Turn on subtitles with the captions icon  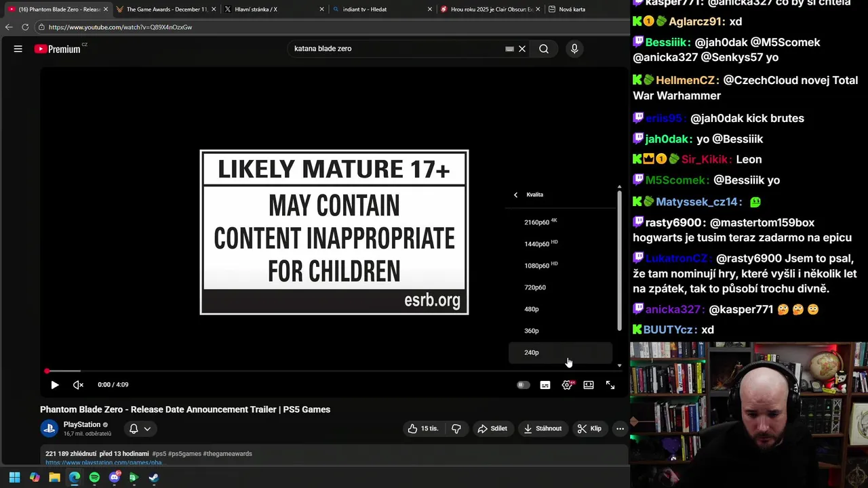pyautogui.click(x=545, y=385)
